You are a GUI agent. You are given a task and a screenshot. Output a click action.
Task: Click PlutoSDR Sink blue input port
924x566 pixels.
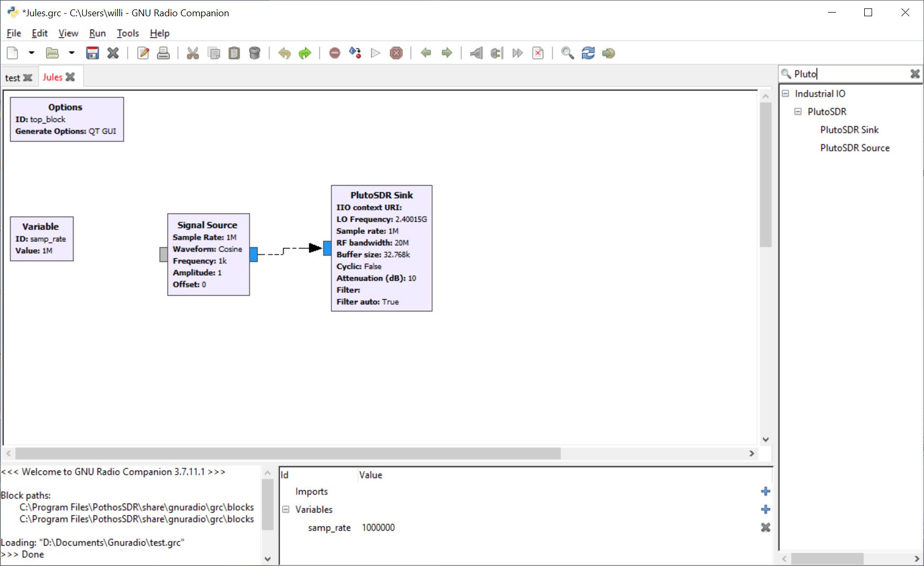point(327,248)
